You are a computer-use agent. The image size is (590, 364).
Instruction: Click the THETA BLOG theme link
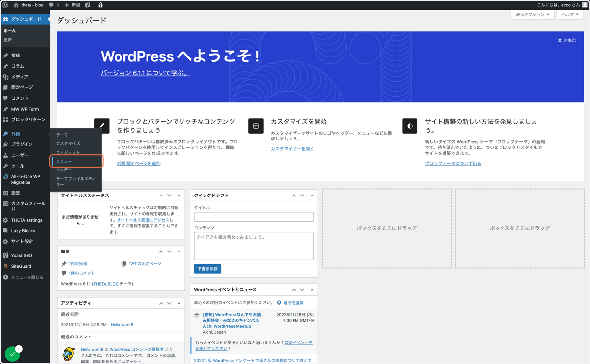point(106,284)
